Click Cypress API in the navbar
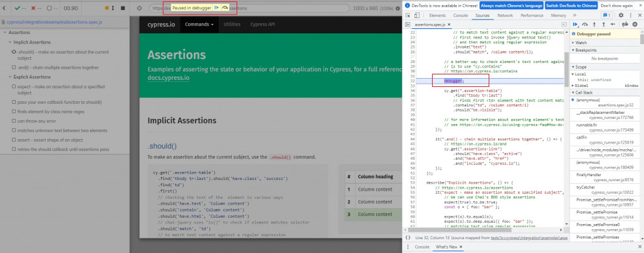 click(263, 25)
